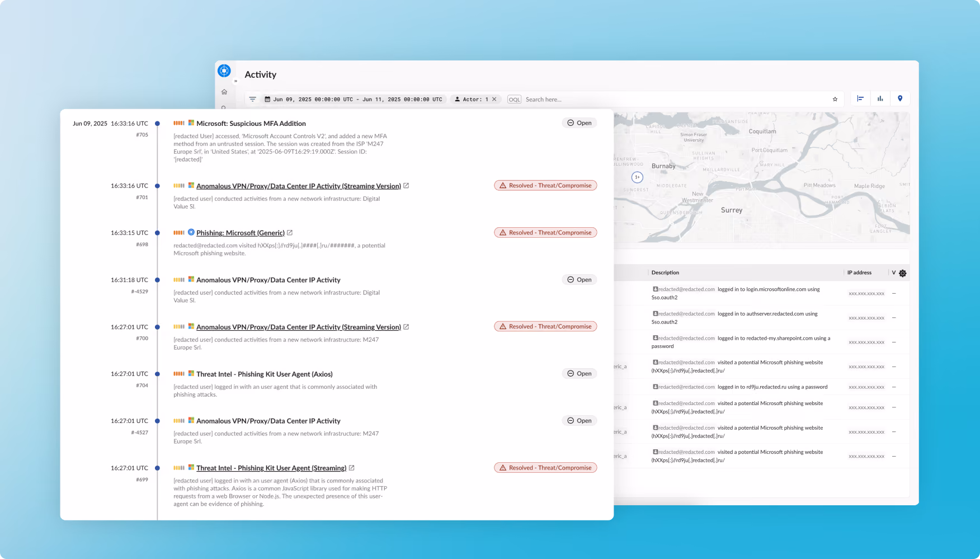The width and height of the screenshot is (980, 559).
Task: Open Anomalous VPN Streaming Version alert #701
Action: coord(299,186)
